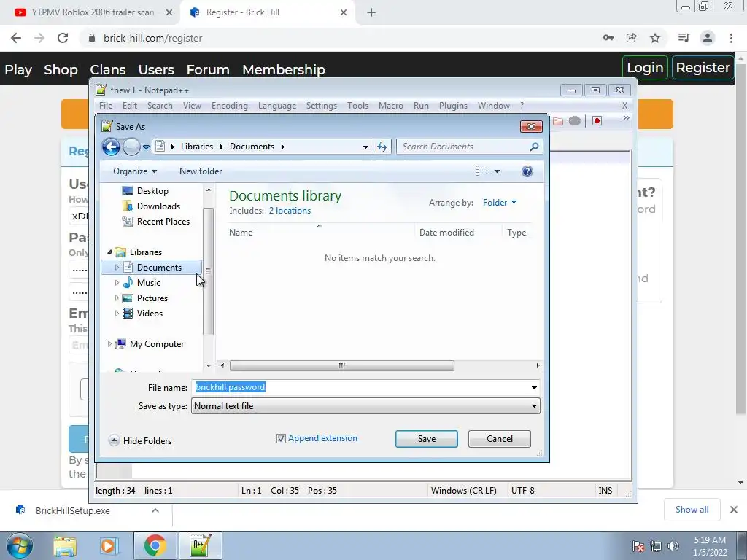Open saved passwords key icon
The height and width of the screenshot is (560, 747).
click(608, 38)
